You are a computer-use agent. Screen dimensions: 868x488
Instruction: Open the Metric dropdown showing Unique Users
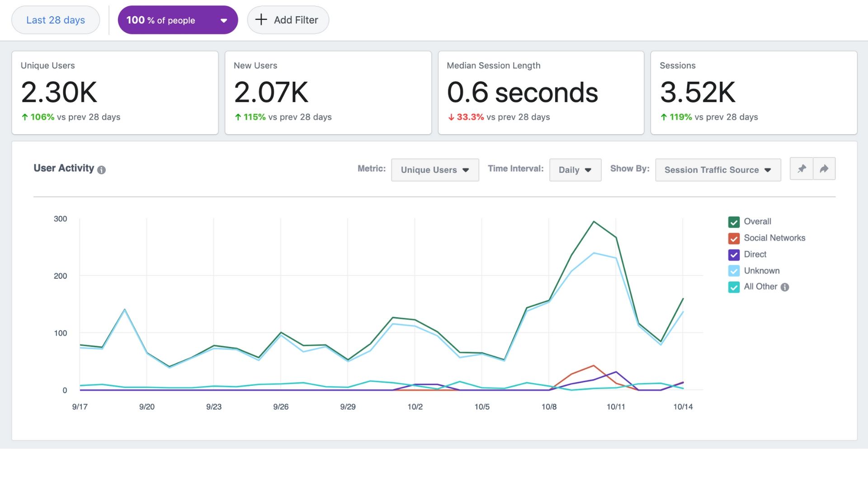(x=434, y=170)
